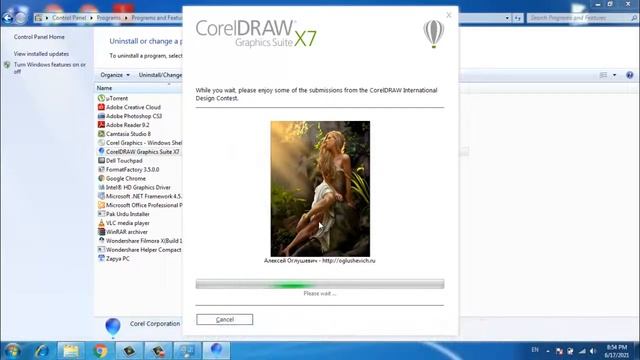The image size is (640, 360).
Task: Click the Windows features shield icon
Action: pyautogui.click(x=7, y=65)
